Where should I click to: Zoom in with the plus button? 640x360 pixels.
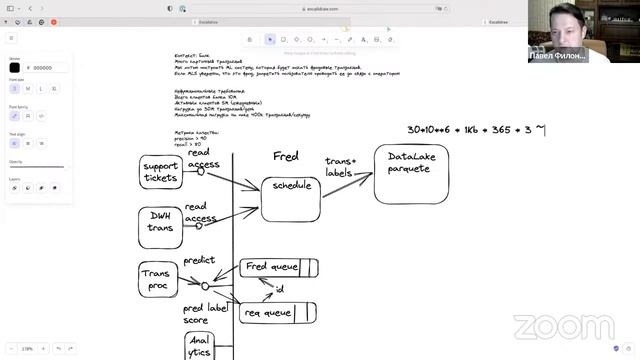43,349
